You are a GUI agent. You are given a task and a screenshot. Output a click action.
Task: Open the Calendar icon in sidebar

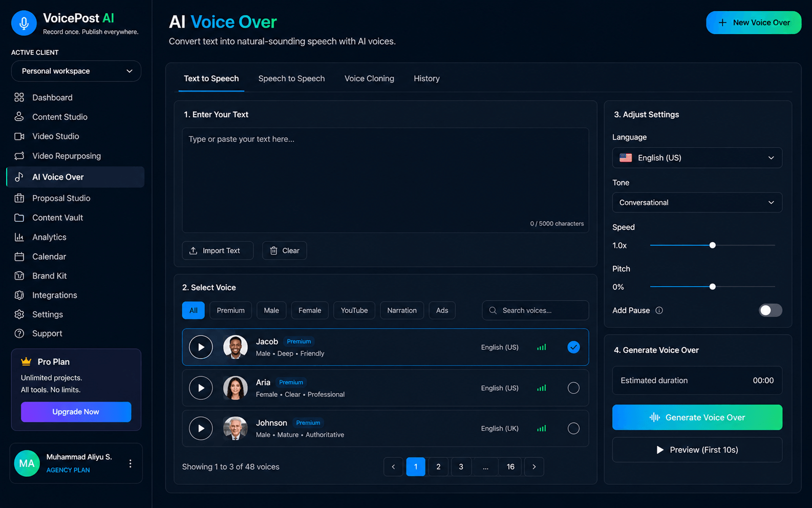click(x=19, y=257)
